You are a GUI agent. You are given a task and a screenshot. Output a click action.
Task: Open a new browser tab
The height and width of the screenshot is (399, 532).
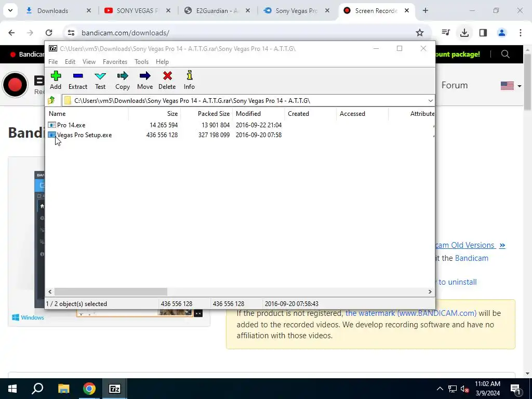[x=425, y=11]
